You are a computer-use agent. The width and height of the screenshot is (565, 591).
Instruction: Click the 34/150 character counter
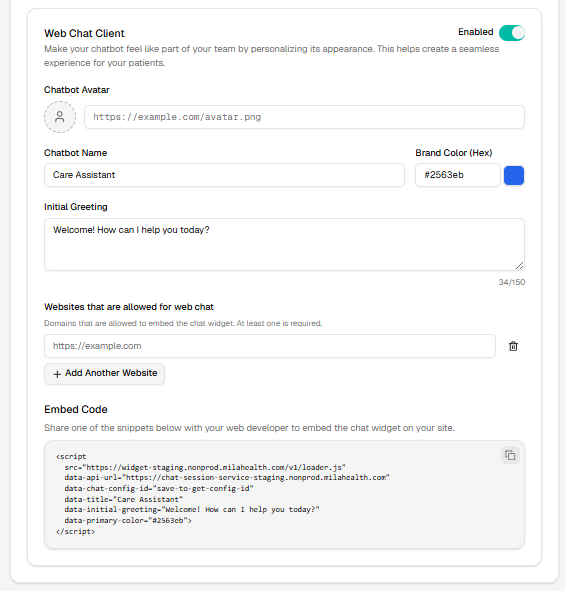coord(511,282)
